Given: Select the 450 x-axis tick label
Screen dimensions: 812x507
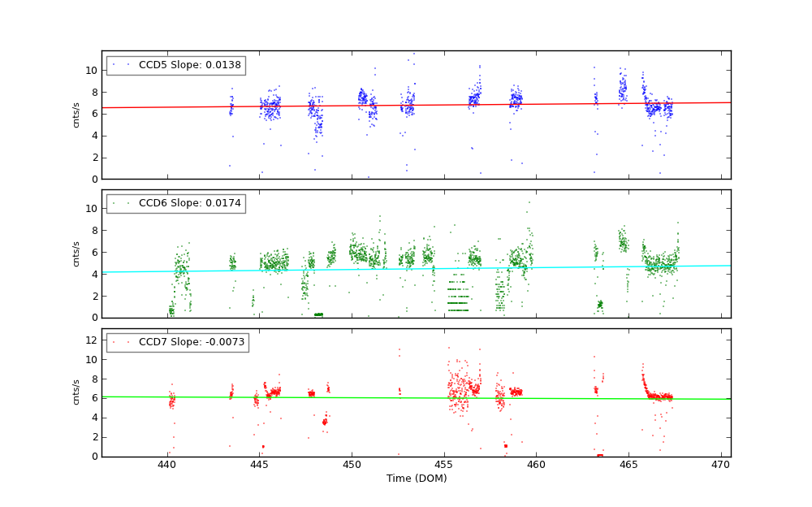Looking at the screenshot, I should (352, 465).
